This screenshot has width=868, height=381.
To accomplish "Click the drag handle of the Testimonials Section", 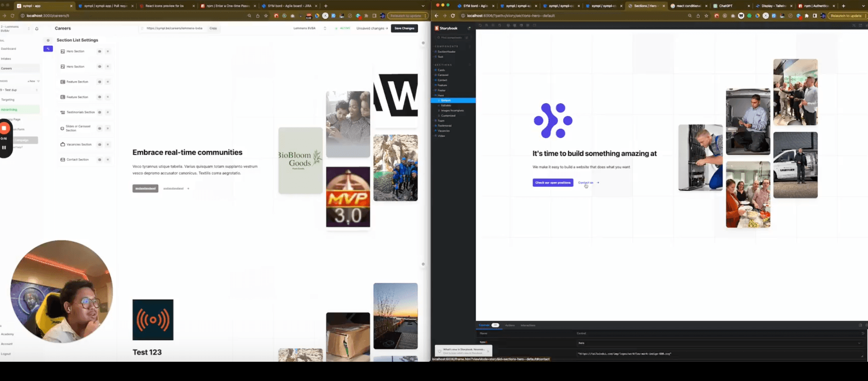I will tap(108, 112).
